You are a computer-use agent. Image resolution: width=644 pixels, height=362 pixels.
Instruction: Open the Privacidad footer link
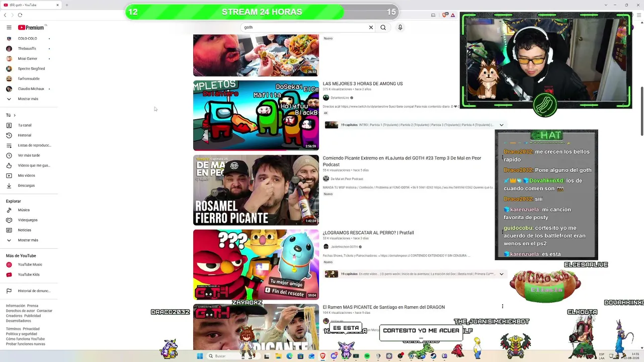point(31,329)
